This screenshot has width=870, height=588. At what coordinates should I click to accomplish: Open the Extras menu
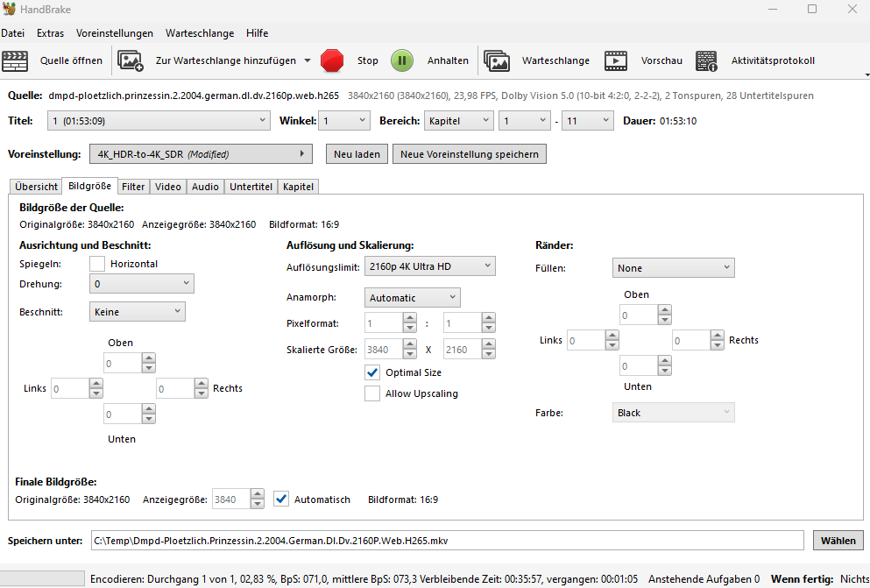[x=51, y=33]
